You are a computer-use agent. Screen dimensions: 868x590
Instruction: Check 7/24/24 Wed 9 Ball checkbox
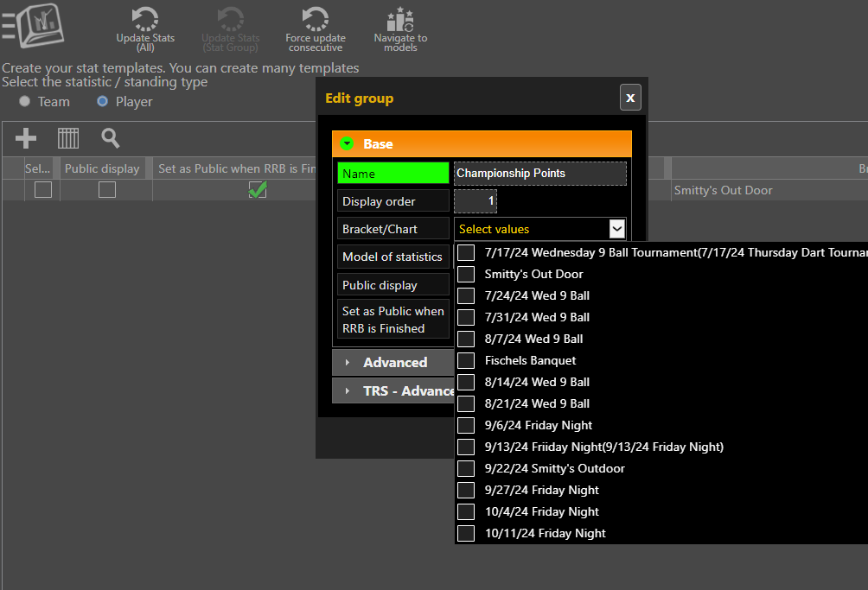[466, 295]
